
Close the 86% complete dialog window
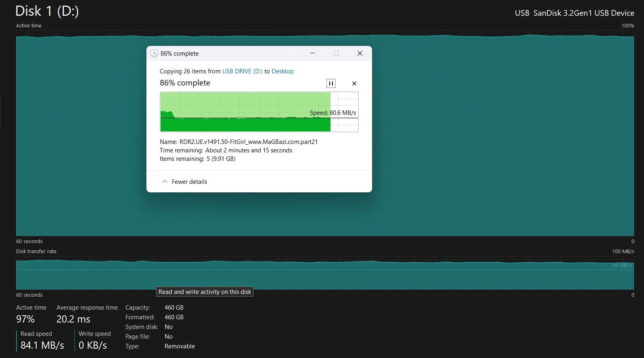[360, 53]
